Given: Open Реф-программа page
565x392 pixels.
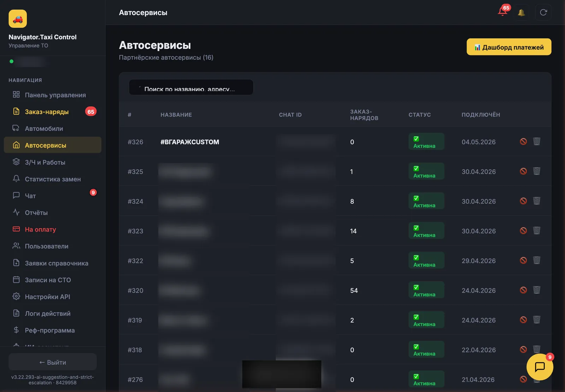Looking at the screenshot, I should tap(53, 330).
